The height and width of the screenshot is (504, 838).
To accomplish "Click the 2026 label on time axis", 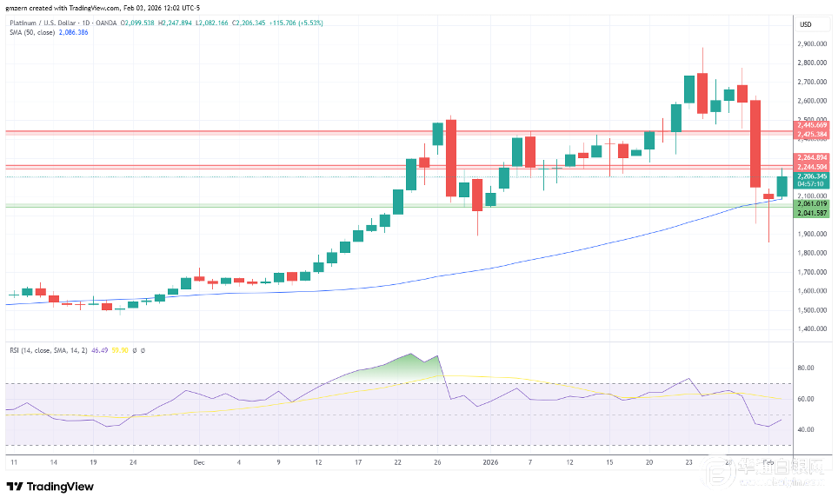I will point(489,463).
